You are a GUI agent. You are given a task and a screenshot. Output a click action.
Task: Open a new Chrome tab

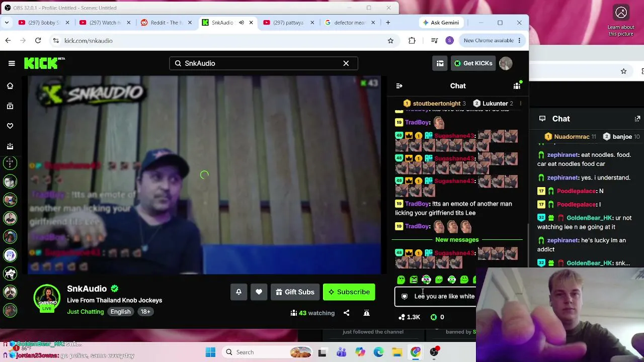click(x=388, y=23)
